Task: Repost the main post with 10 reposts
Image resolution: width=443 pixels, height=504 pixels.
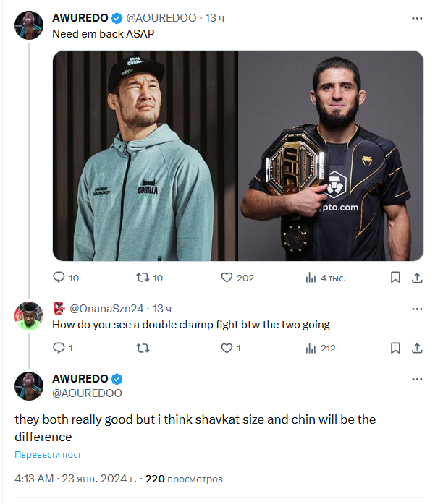Action: [x=143, y=278]
